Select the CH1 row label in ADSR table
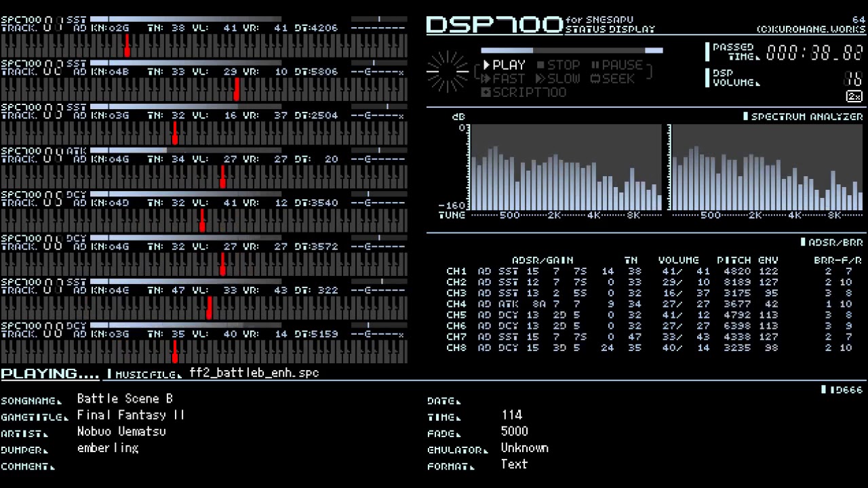 coord(456,271)
